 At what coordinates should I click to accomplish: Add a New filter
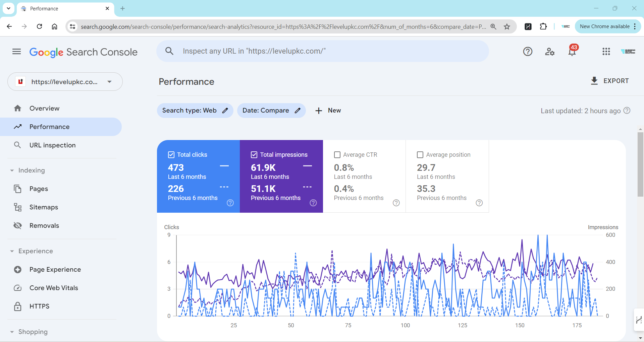point(328,111)
